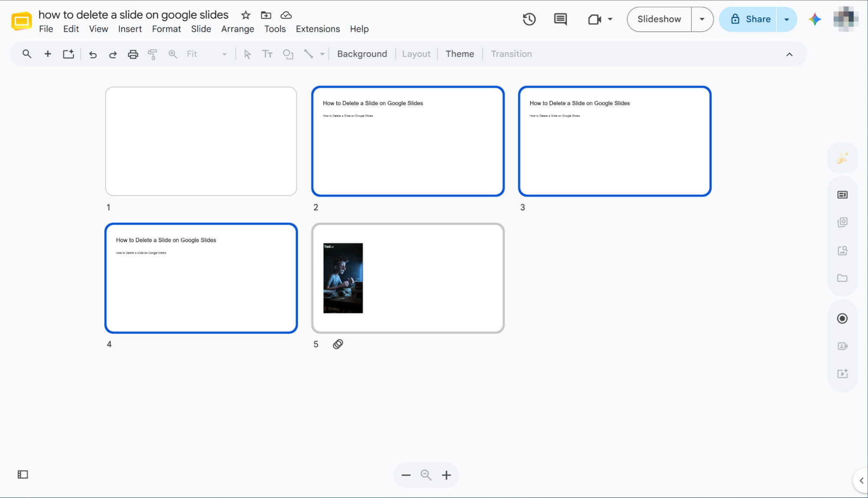Open the record button in side panel

click(x=842, y=319)
